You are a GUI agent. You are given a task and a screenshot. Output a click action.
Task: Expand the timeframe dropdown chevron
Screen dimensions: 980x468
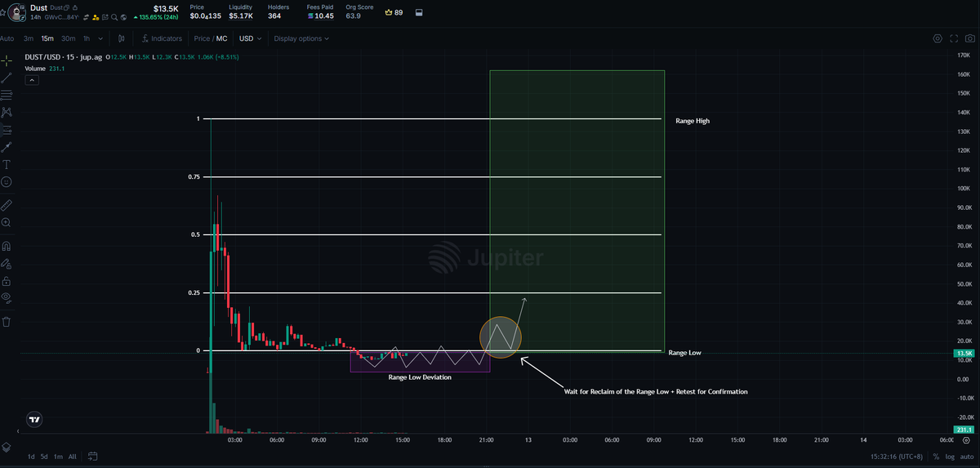coord(100,38)
